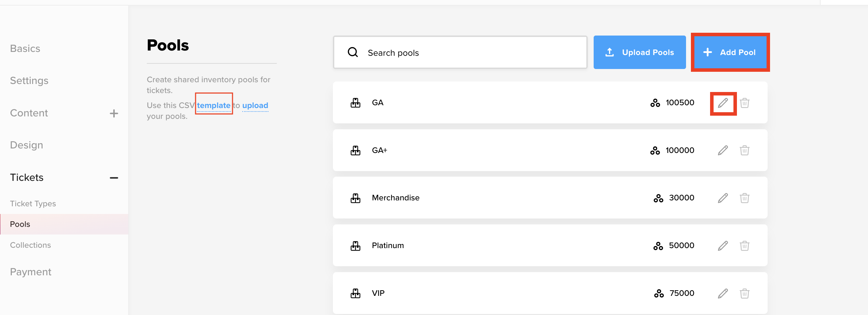
Task: Download the CSV template link
Action: point(214,105)
